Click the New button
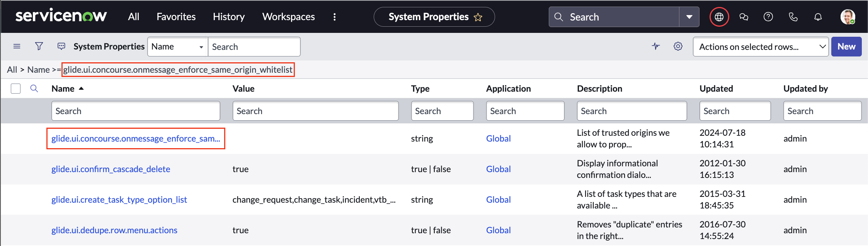 tap(846, 47)
